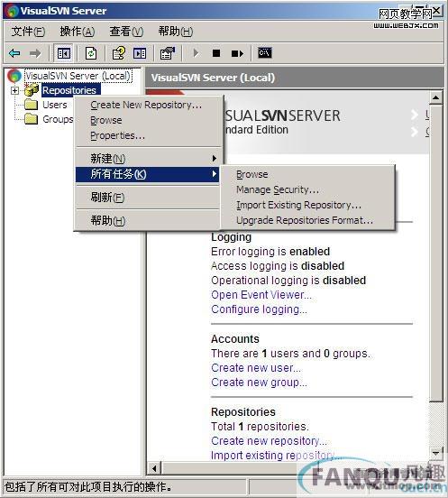Click the Start service play icon

click(x=197, y=53)
